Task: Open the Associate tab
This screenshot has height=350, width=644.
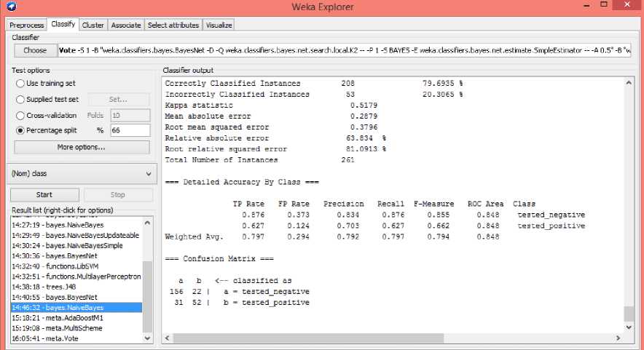Action: 126,25
